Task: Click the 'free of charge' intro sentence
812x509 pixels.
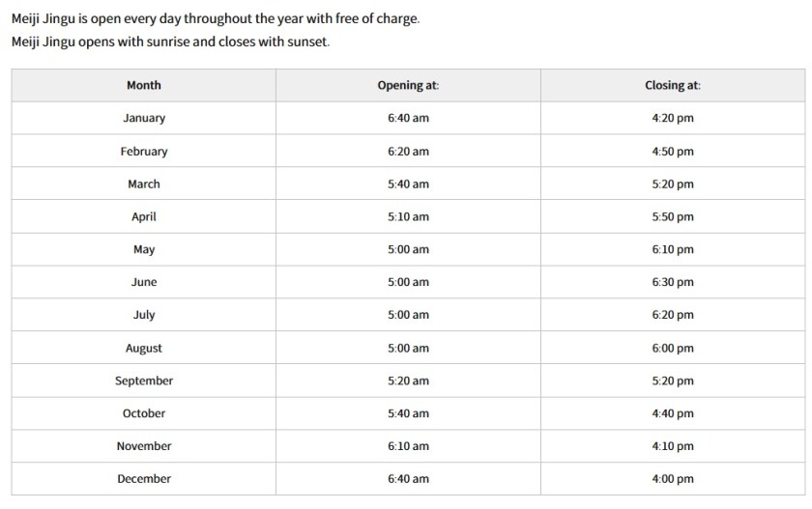Action: [x=215, y=19]
